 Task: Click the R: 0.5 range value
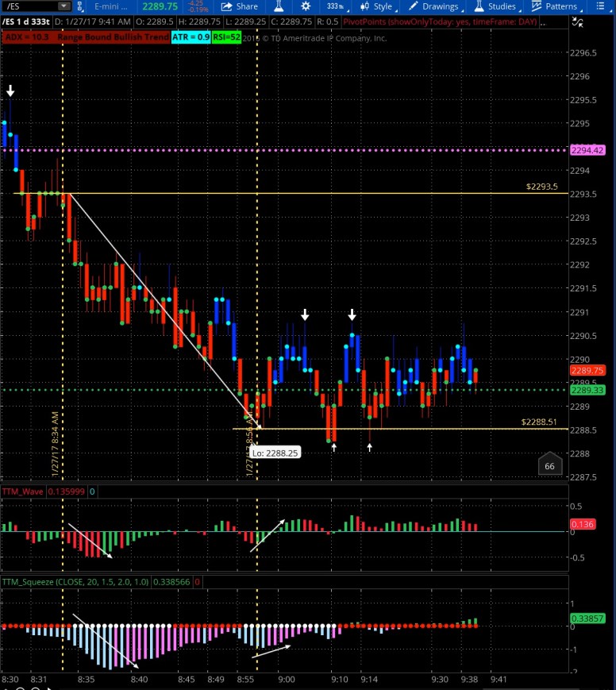328,21
